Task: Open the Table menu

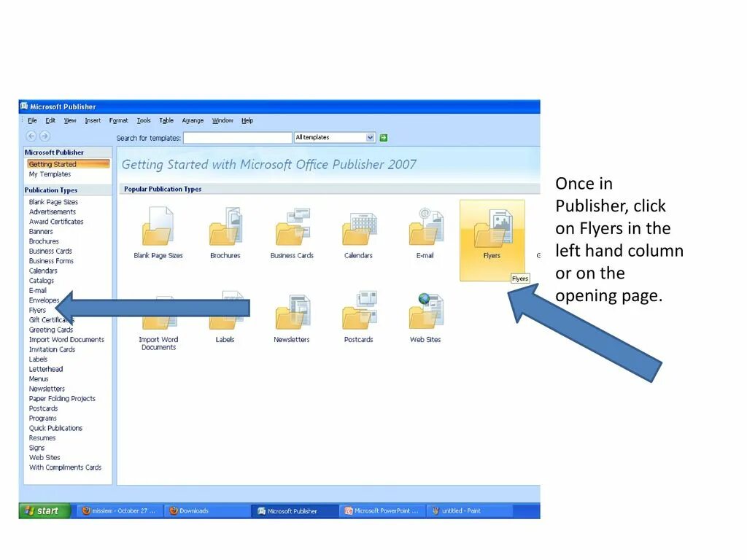Action: [166, 120]
